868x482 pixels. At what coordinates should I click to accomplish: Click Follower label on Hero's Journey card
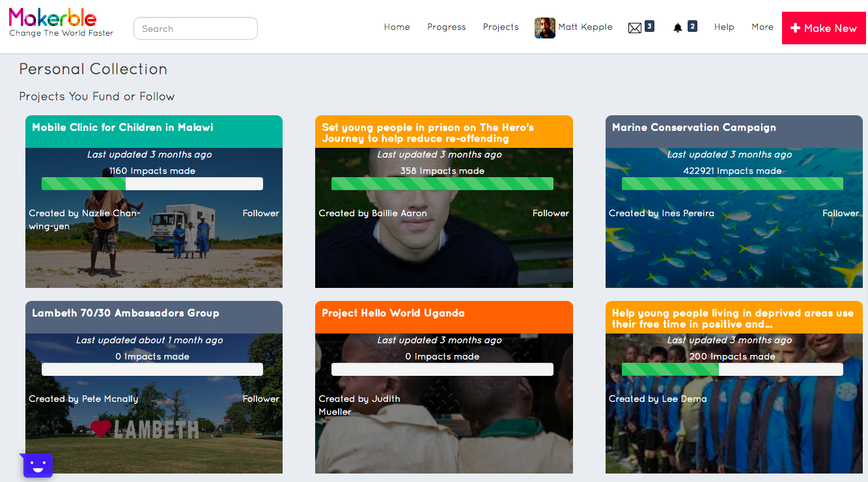coord(551,213)
